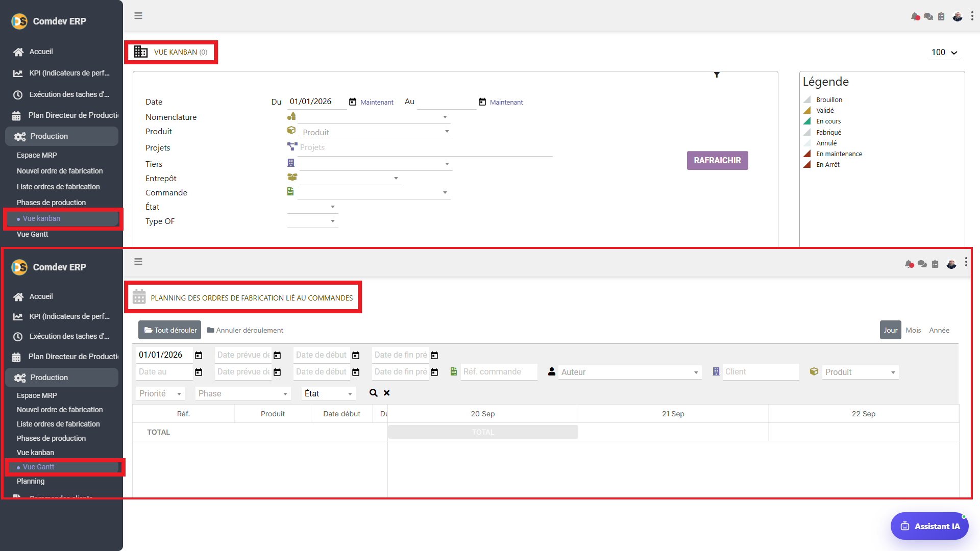
Task: Expand the Nomenclature dropdown
Action: pos(445,117)
